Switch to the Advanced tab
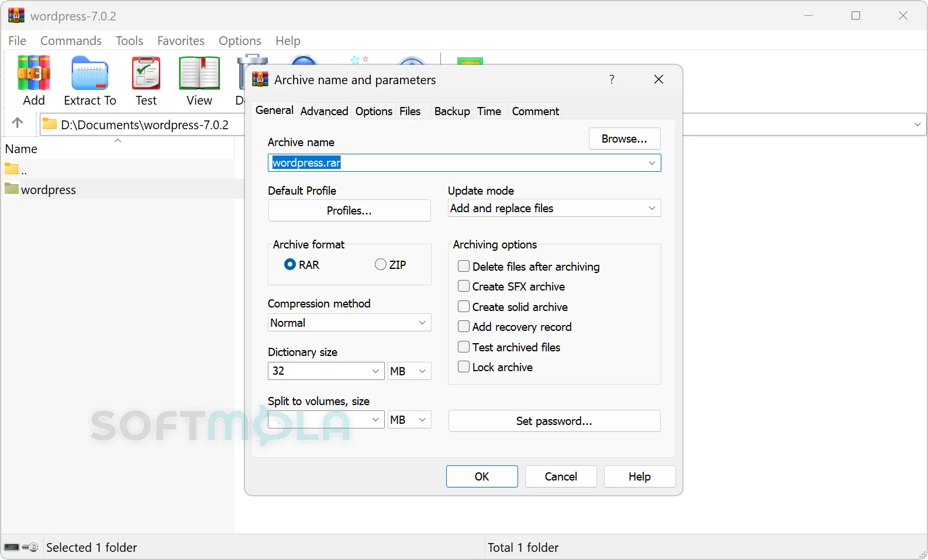Viewport: 928px width, 560px height. coord(325,111)
